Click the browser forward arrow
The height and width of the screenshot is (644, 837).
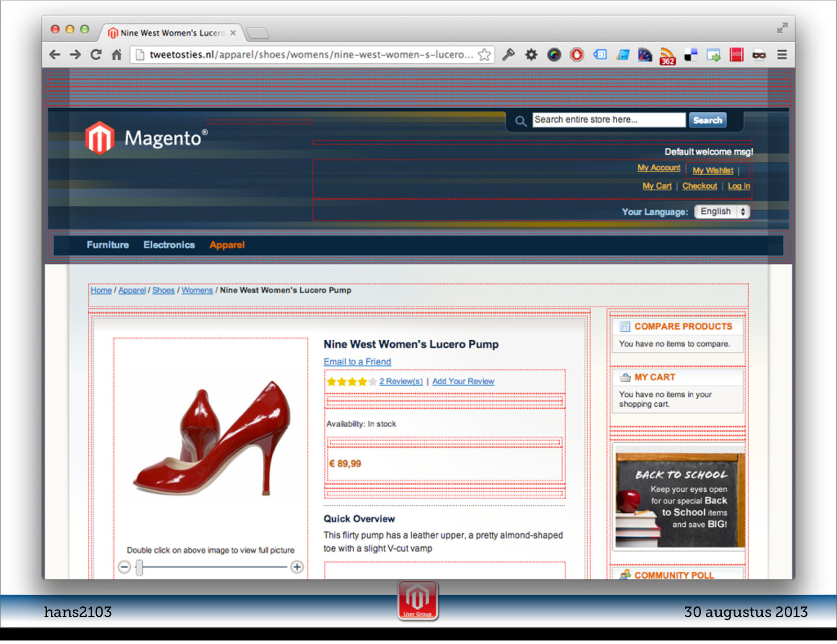click(x=75, y=54)
